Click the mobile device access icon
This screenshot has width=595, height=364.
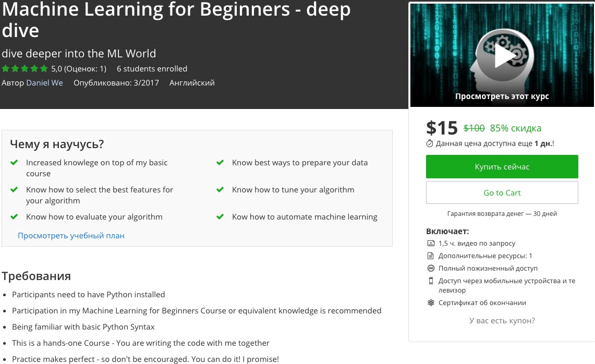pos(431,281)
